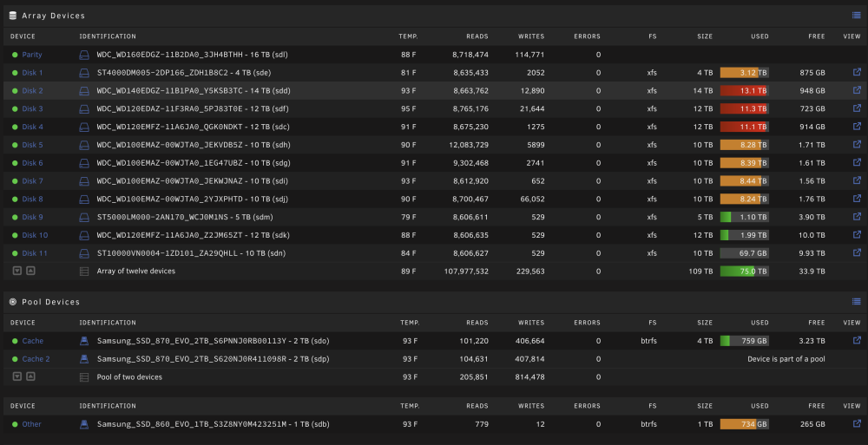
Task: Click the Pool Devices list view icon
Action: tap(857, 302)
